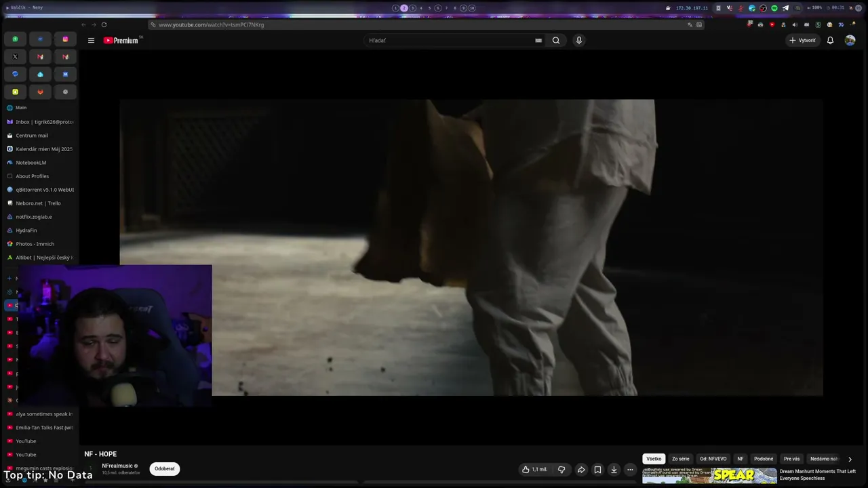Click the volume 100% indicator in top bar
868x488 pixels.
coord(814,8)
